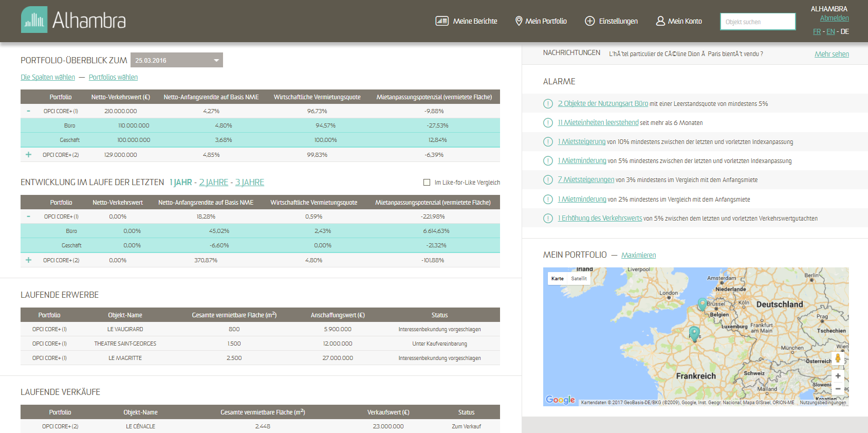Click the Abmelden logout link
868x433 pixels.
(834, 18)
